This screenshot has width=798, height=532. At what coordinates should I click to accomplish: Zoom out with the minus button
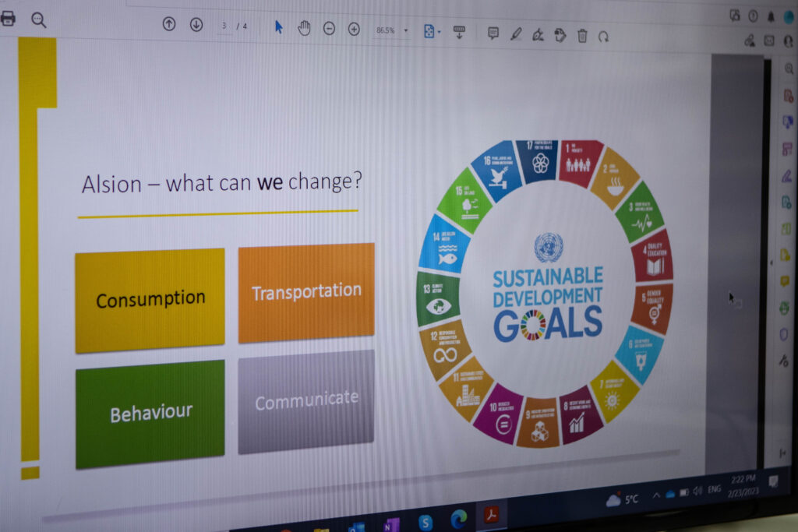pyautogui.click(x=330, y=29)
